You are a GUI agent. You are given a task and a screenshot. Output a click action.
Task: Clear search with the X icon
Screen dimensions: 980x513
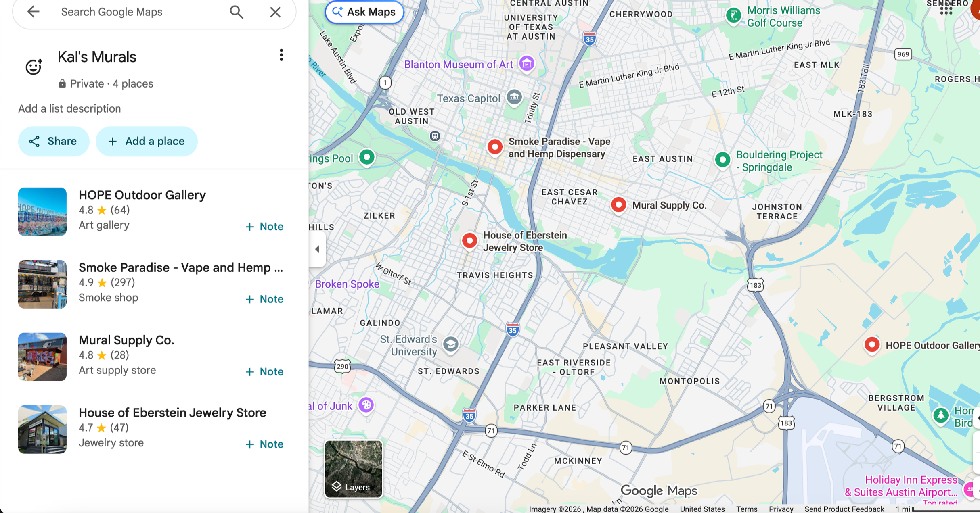tap(275, 12)
